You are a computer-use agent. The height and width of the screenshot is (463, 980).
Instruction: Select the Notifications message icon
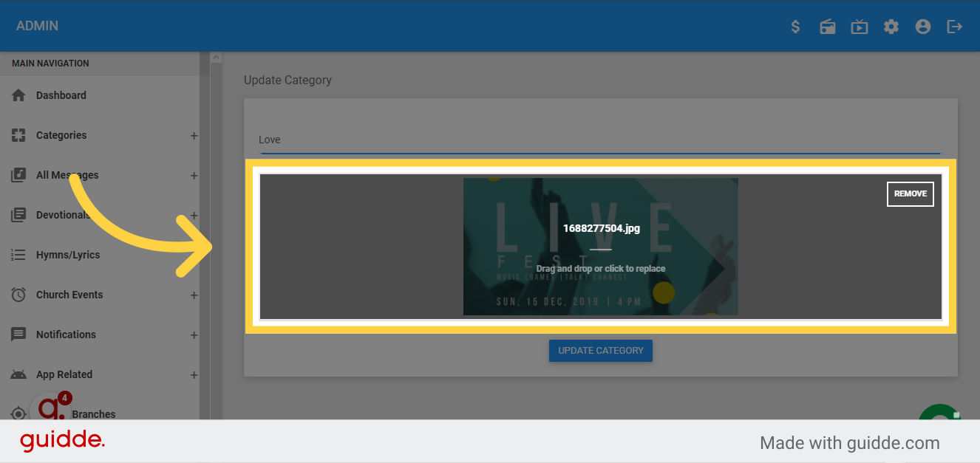point(17,334)
